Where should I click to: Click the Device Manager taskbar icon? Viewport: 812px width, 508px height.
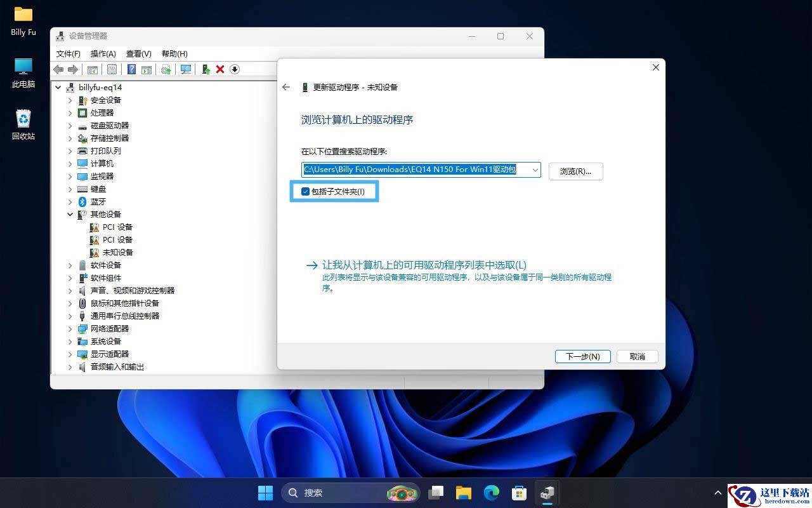point(547,493)
